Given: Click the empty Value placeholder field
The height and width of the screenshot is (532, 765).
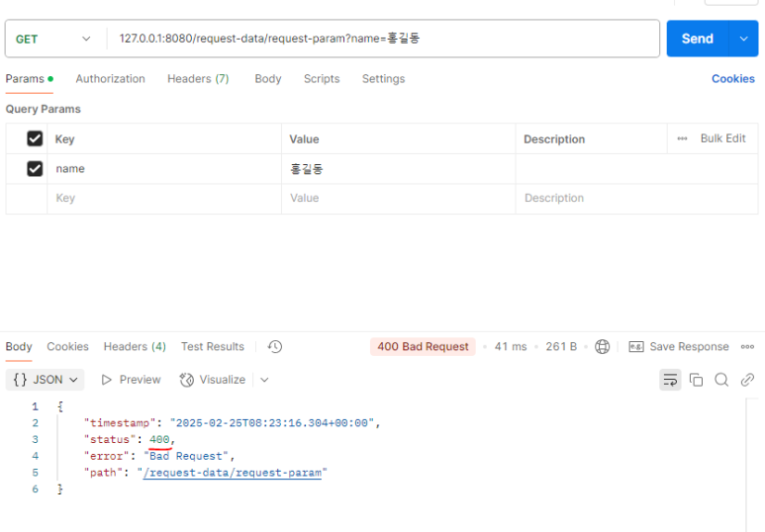Looking at the screenshot, I should (398, 198).
